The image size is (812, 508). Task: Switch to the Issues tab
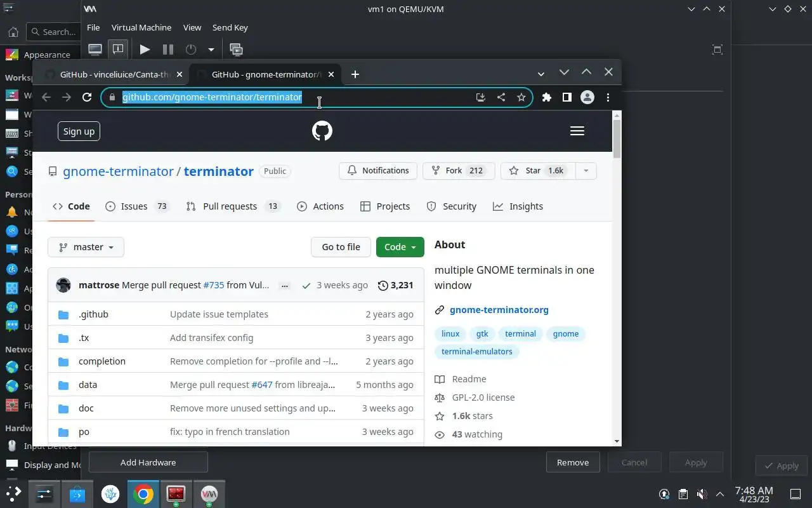pyautogui.click(x=137, y=206)
